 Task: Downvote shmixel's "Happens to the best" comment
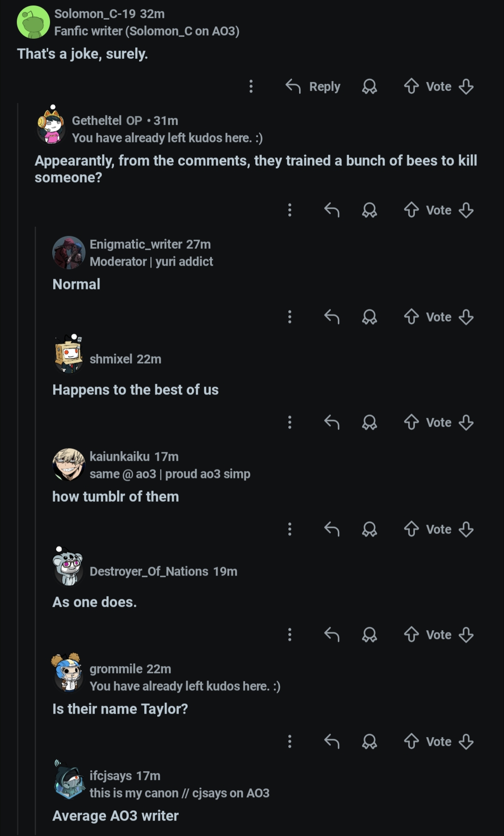point(466,422)
